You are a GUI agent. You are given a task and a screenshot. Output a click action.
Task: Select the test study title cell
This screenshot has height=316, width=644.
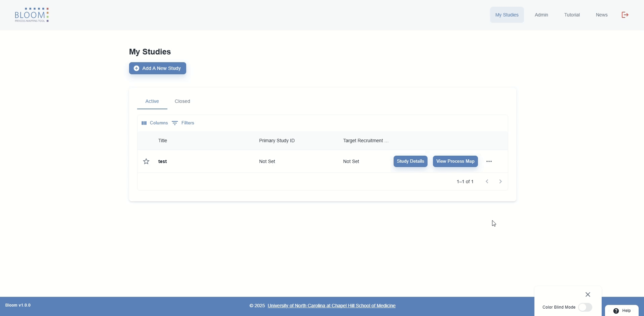(x=162, y=161)
